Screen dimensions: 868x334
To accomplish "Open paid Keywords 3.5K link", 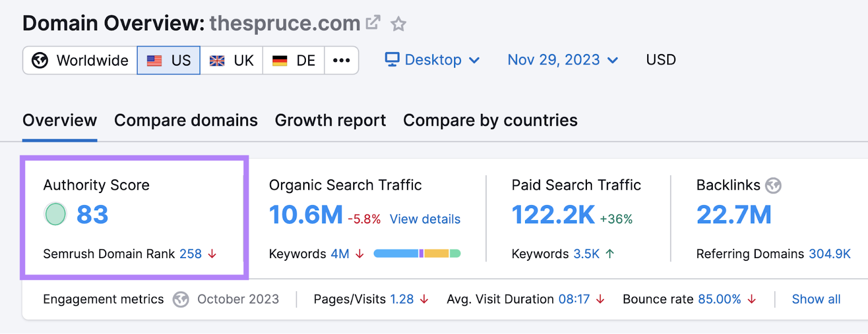I will 586,254.
